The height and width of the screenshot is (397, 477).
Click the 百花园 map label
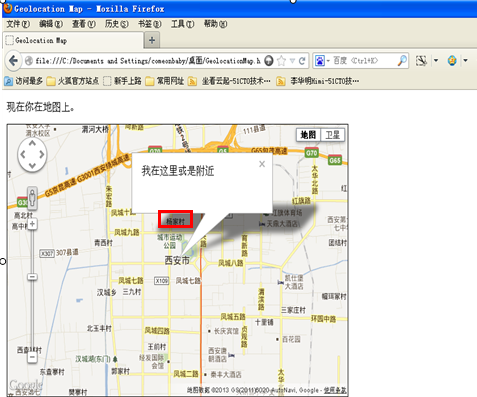[x=291, y=339]
